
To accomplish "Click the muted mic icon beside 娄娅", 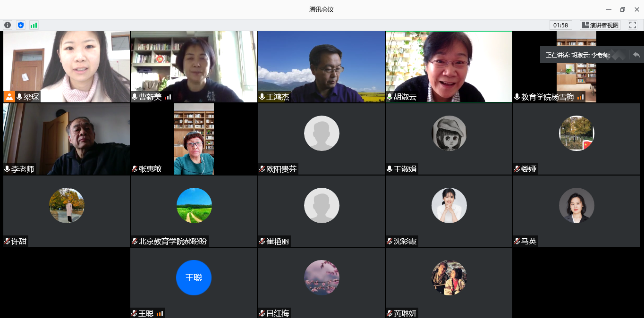I will pyautogui.click(x=517, y=169).
